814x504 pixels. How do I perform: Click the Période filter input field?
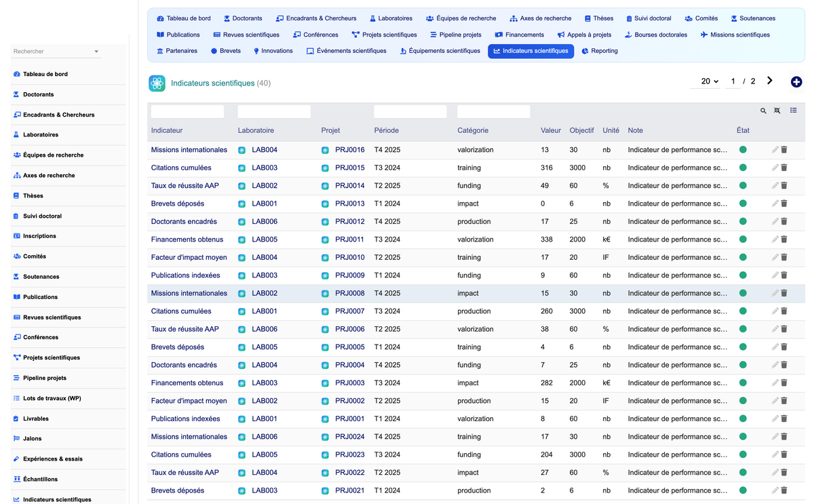[x=410, y=111]
